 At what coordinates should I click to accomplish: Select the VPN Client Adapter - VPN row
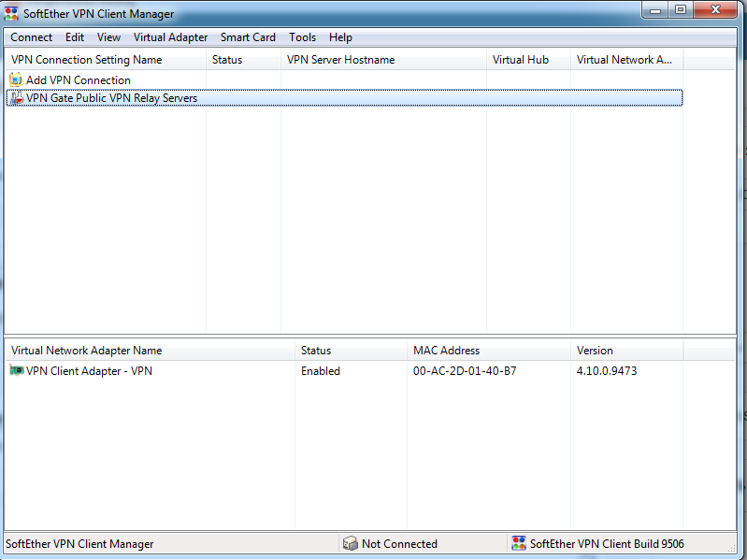pos(89,371)
